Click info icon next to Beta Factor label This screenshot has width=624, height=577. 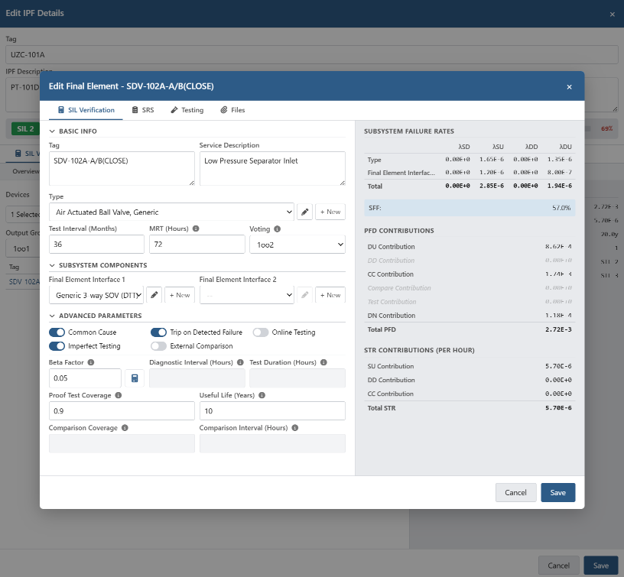click(x=91, y=362)
